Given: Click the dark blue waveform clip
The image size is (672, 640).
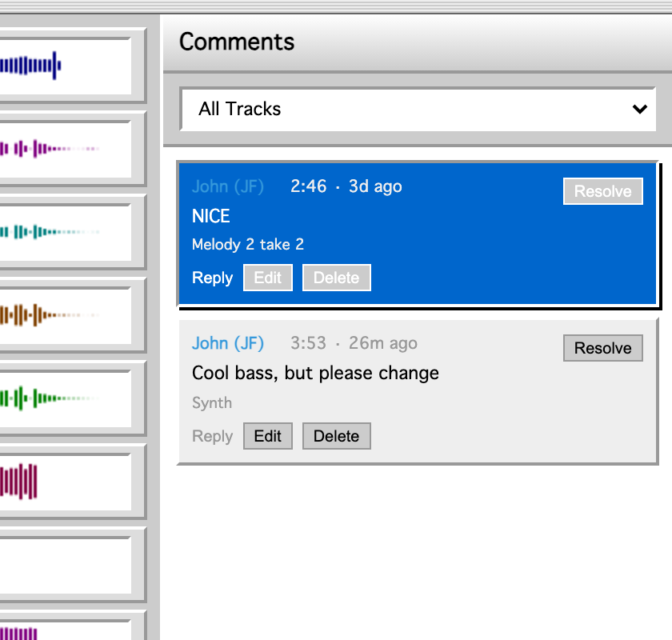Looking at the screenshot, I should coord(32,64).
